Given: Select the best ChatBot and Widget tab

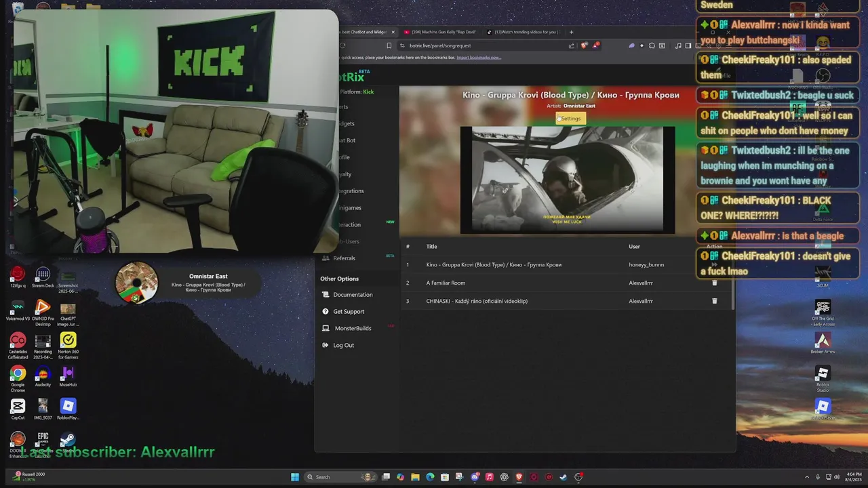Looking at the screenshot, I should tap(363, 32).
